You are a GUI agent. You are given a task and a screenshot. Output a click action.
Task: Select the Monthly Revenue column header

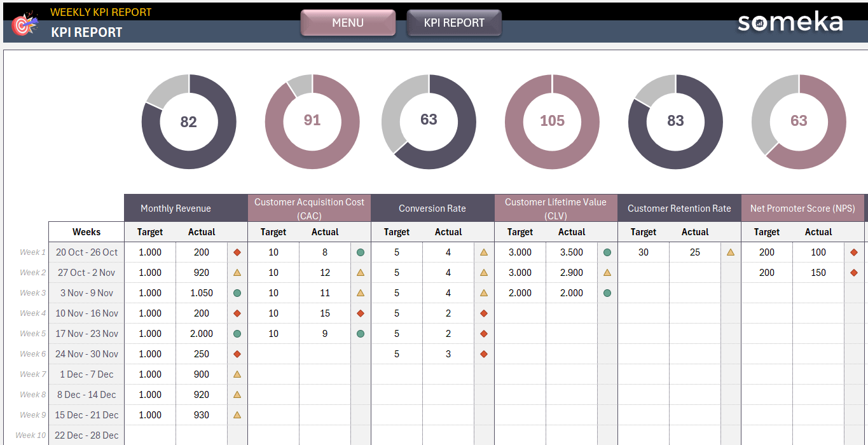176,209
